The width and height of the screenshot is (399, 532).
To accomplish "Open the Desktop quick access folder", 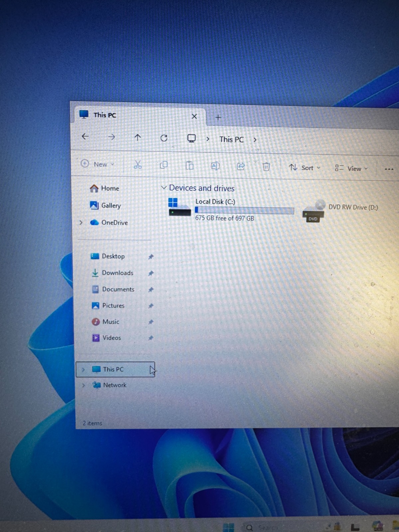I will click(x=108, y=256).
